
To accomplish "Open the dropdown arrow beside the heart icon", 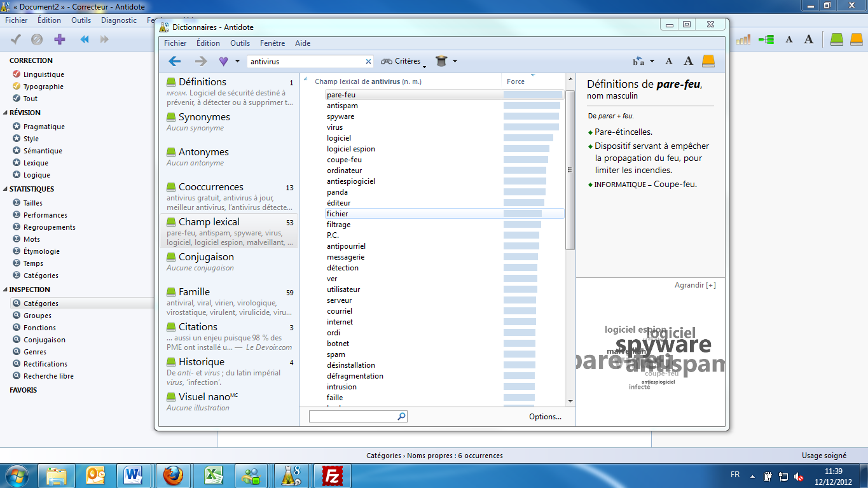I will (237, 61).
